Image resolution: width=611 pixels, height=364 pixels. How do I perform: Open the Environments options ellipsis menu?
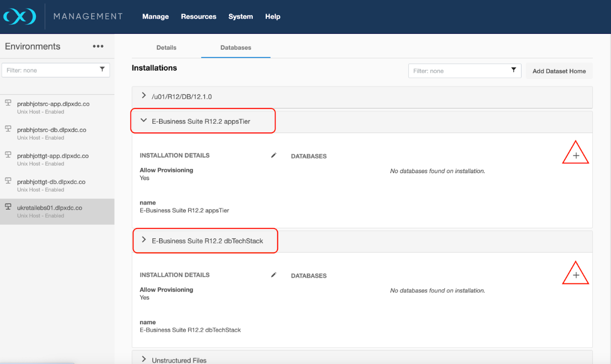98,46
